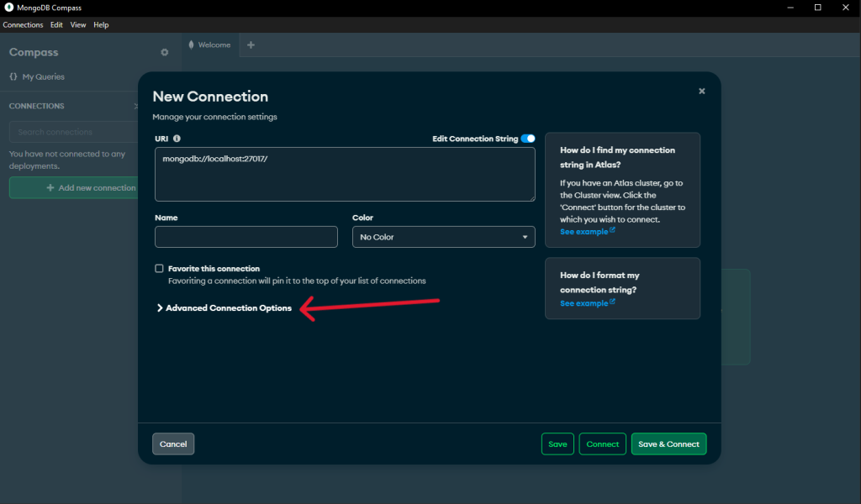Click the connection Name input field
The image size is (861, 504).
[x=246, y=237]
